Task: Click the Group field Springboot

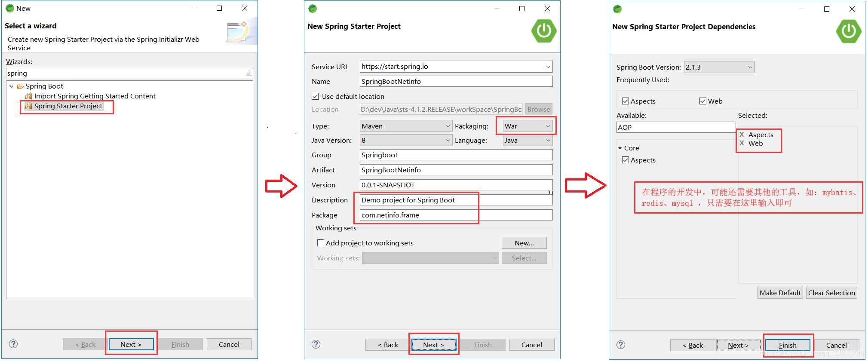Action: (x=456, y=155)
